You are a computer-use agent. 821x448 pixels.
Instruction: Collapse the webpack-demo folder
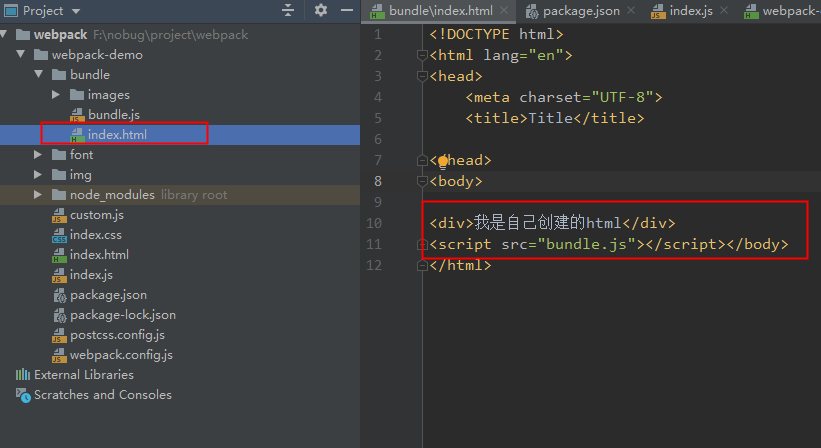[x=21, y=54]
